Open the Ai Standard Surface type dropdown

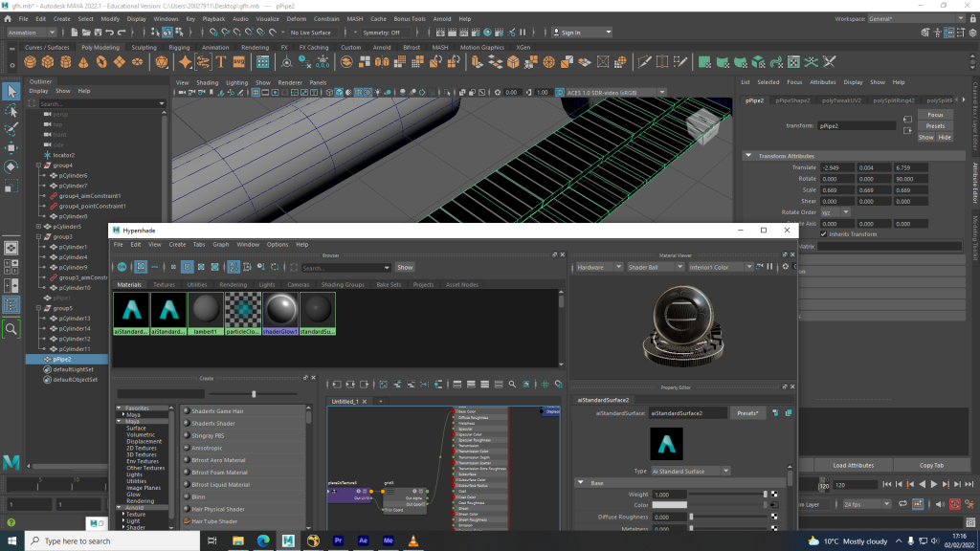pyautogui.click(x=690, y=471)
